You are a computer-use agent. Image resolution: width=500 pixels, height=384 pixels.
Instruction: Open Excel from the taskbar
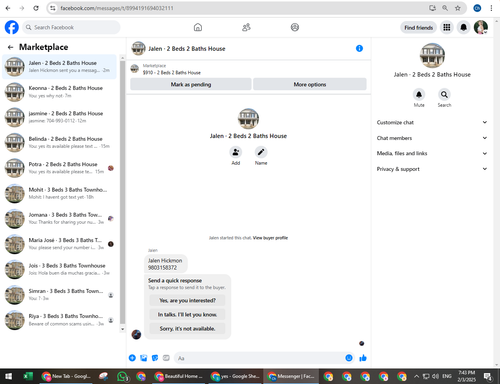28,376
